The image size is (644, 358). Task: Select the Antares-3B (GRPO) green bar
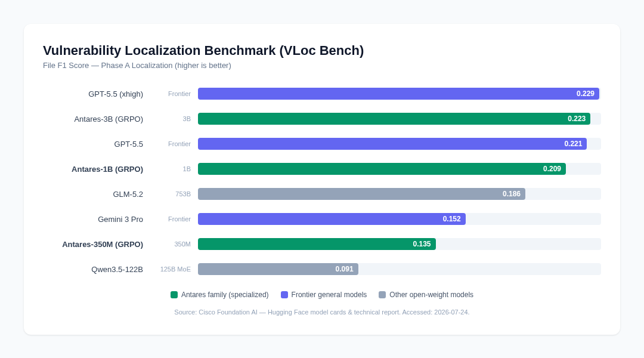pyautogui.click(x=394, y=119)
